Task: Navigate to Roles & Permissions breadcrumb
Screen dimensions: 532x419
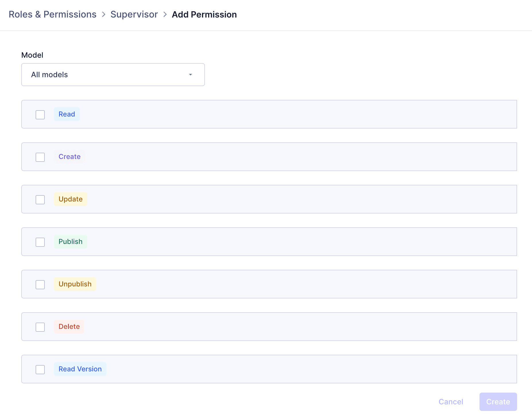Action: tap(53, 14)
